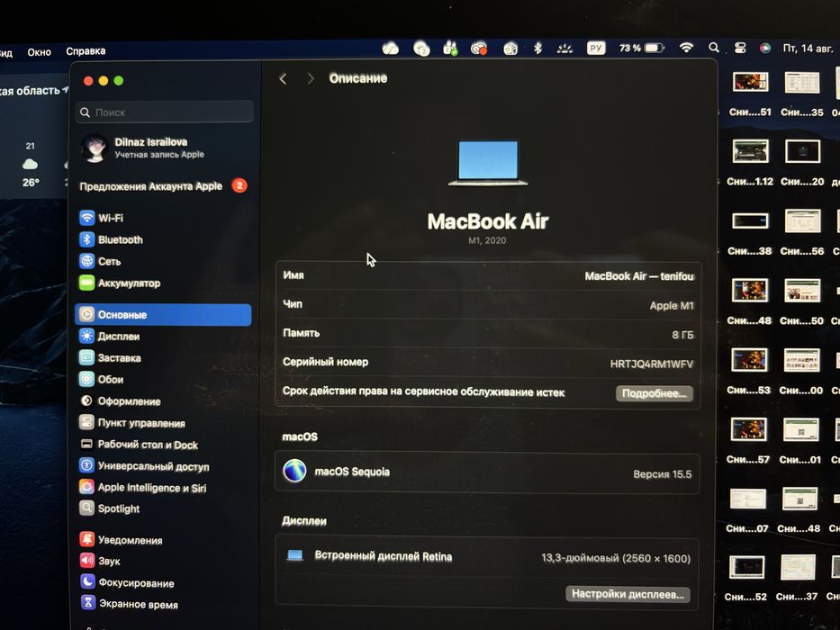
Task: Click the Встроенный дисплей Retina row
Action: [x=487, y=556]
